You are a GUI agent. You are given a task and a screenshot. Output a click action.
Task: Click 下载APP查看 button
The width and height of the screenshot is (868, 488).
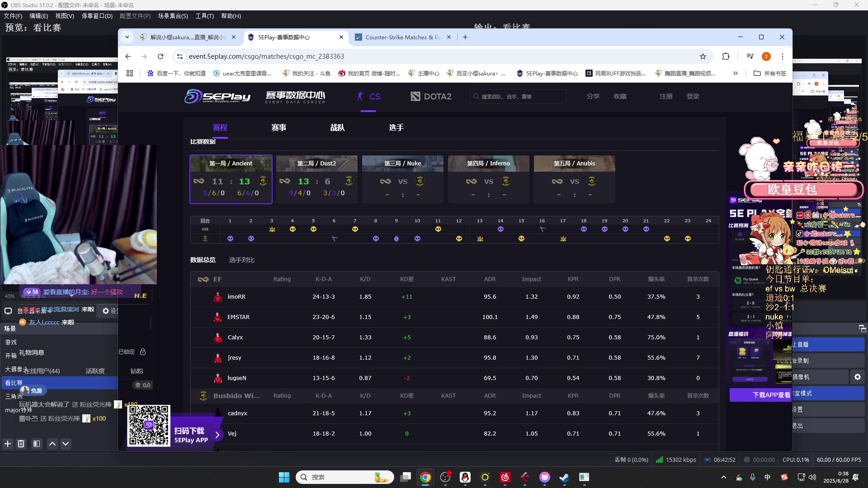761,395
